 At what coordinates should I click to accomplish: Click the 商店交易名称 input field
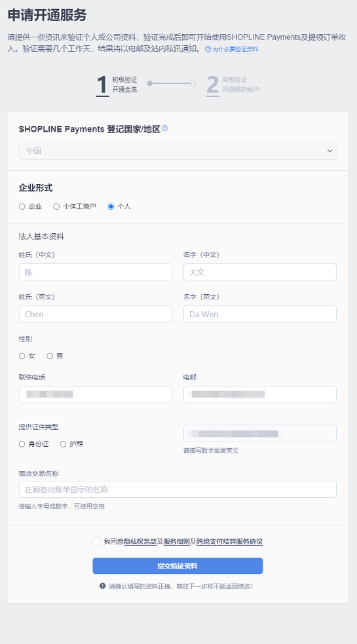[178, 489]
